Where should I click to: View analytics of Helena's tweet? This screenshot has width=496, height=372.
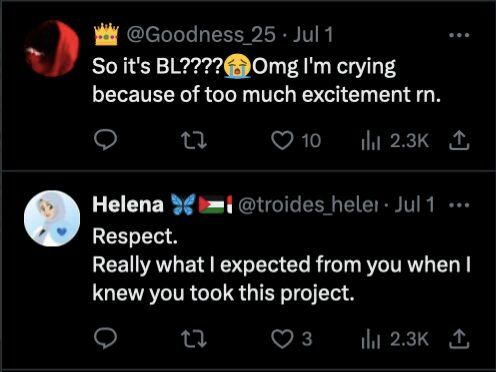point(395,339)
